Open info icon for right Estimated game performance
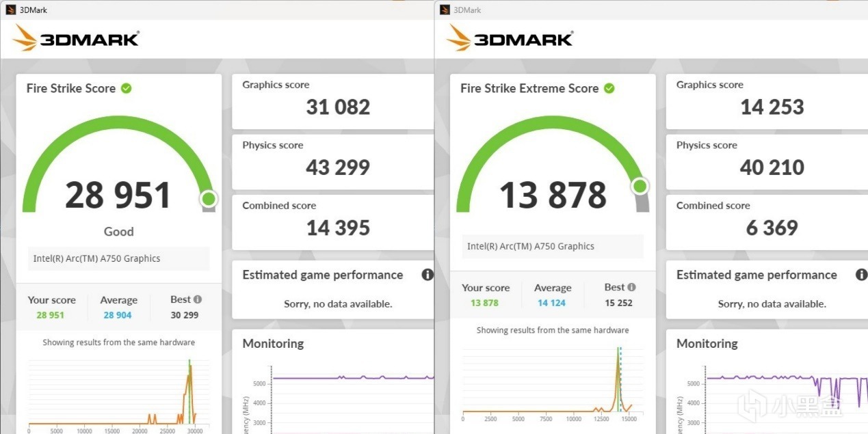Viewport: 868px width, 434px height. (861, 275)
